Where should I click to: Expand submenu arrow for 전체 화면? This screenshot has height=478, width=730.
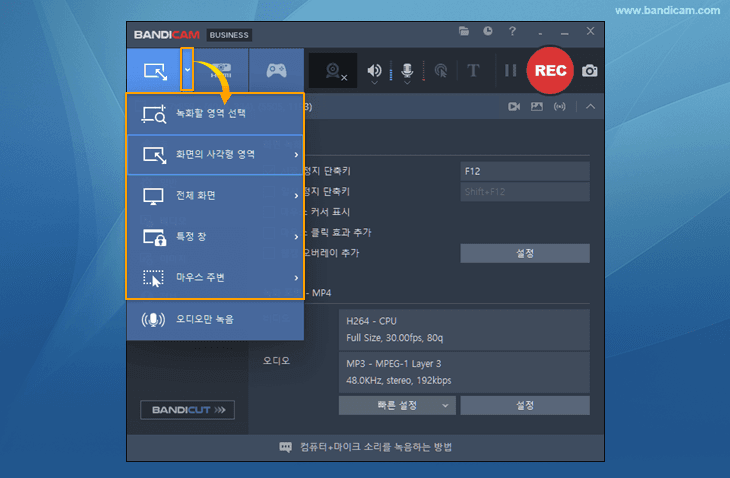(296, 195)
